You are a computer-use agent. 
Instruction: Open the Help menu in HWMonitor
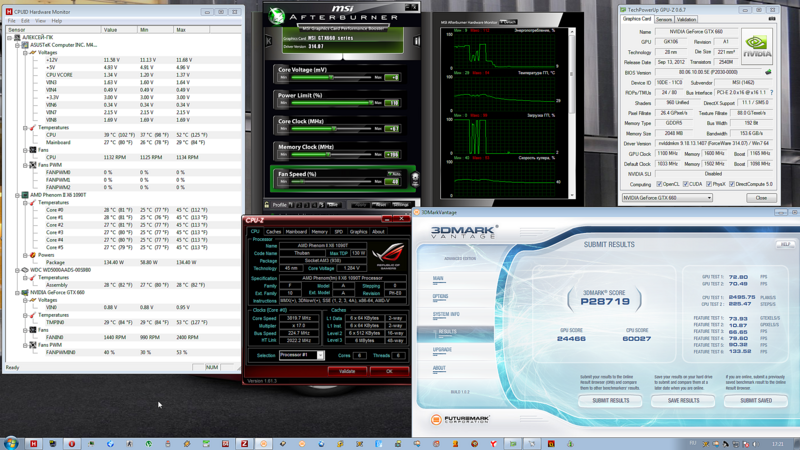tap(57, 21)
